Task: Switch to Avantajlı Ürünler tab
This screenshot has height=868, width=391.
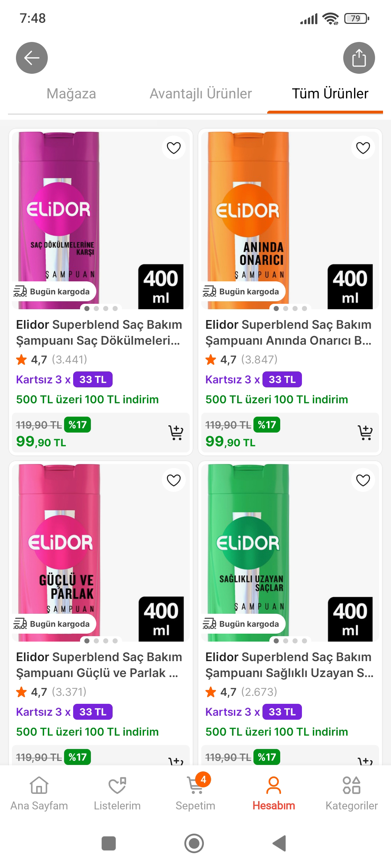Action: (x=201, y=94)
